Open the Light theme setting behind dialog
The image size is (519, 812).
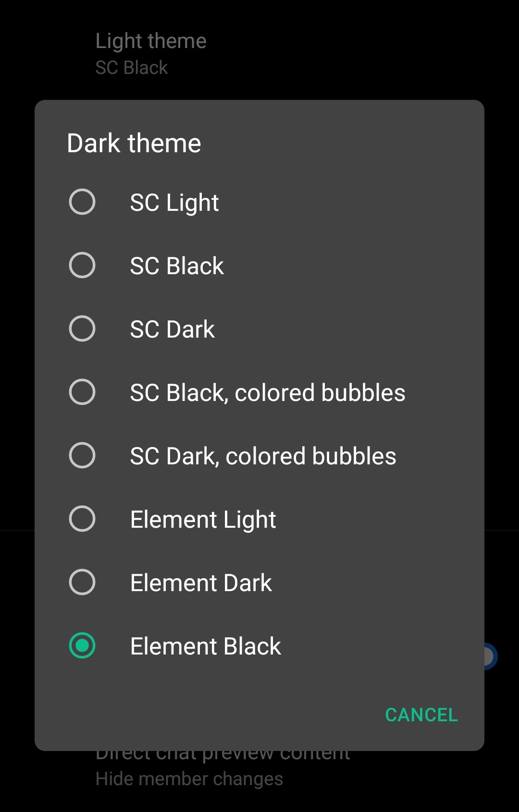(151, 53)
